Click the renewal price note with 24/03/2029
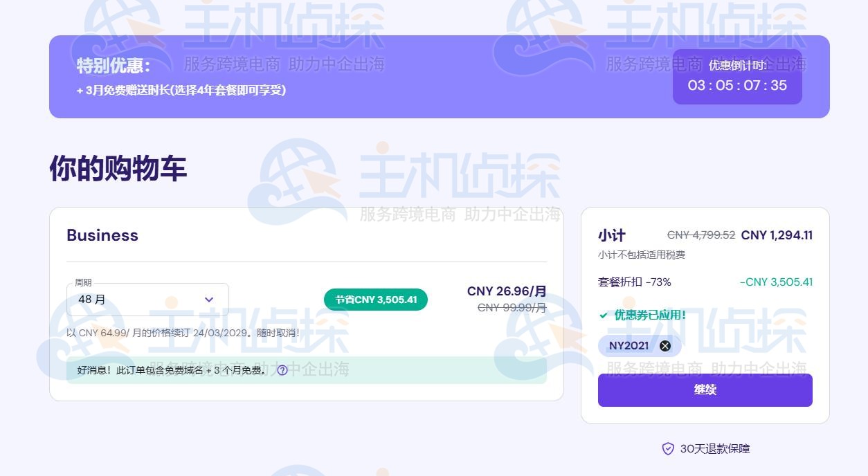This screenshot has height=476, width=868. click(183, 333)
